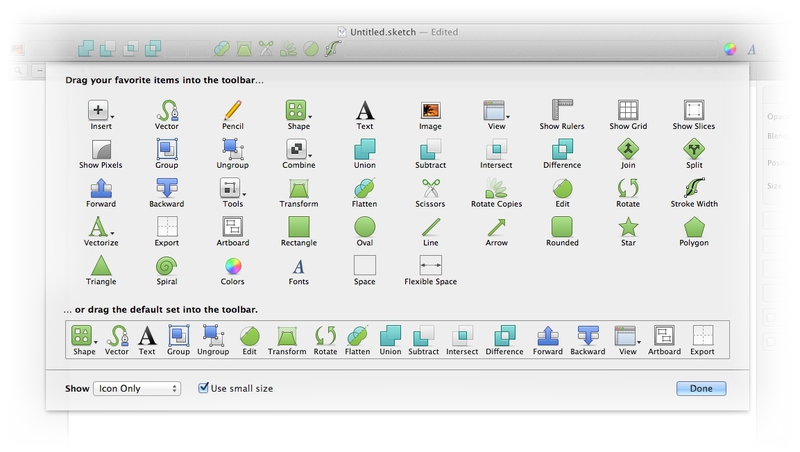Screen dimensions: 800x452
Task: Select the Show Slices icon
Action: click(x=694, y=110)
